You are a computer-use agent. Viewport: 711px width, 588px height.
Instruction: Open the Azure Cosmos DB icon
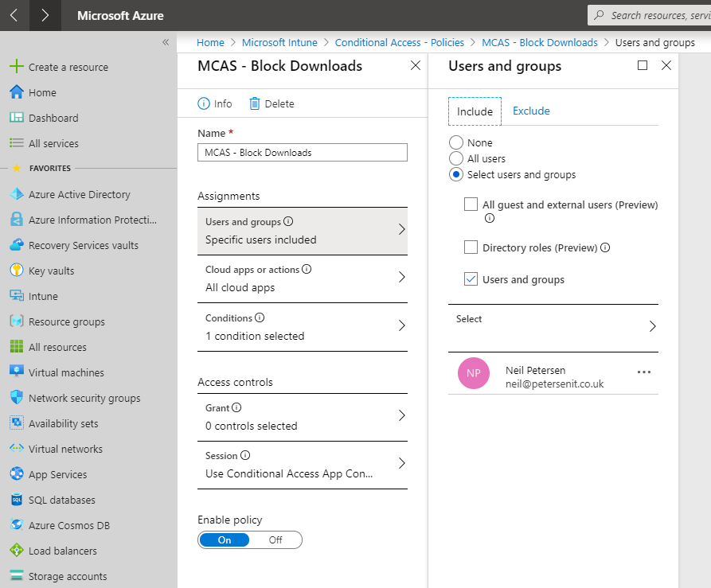click(x=17, y=524)
